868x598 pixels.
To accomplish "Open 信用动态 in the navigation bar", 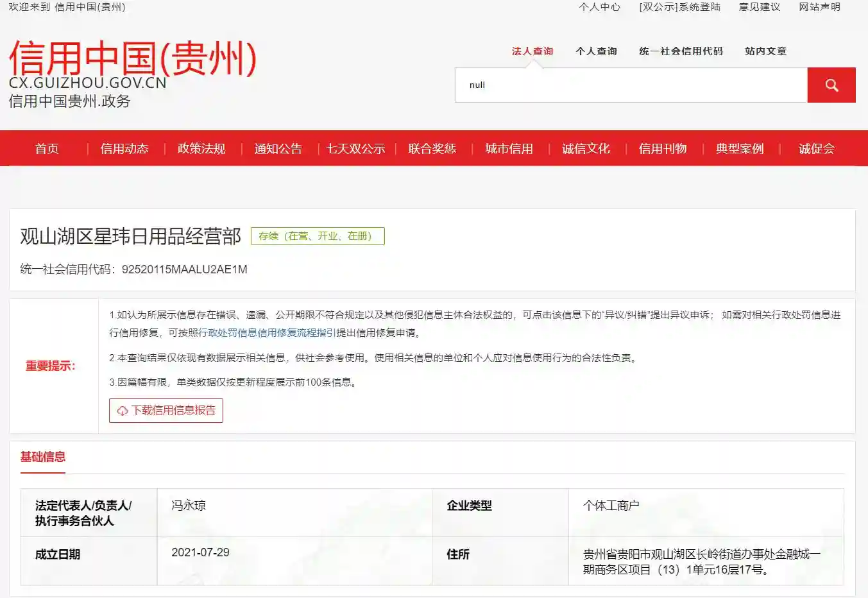I will [x=124, y=149].
